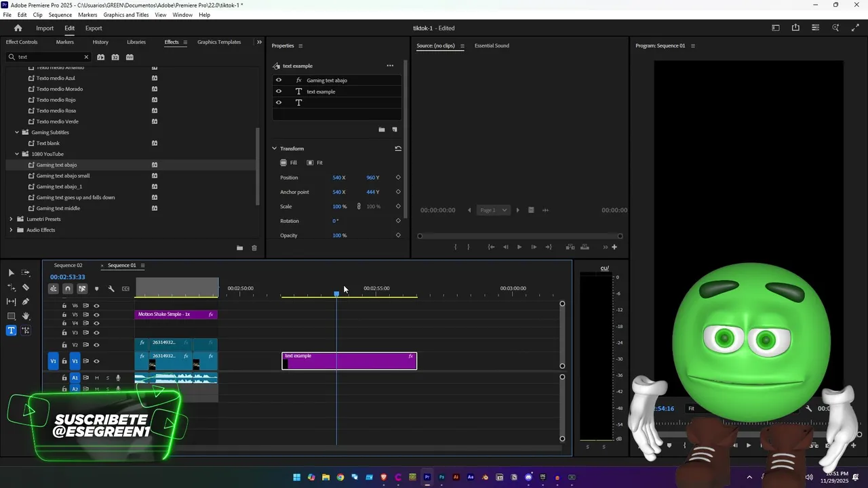Screen dimensions: 868x488
Task: Create new custom bin in Effects panel
Action: click(x=239, y=248)
